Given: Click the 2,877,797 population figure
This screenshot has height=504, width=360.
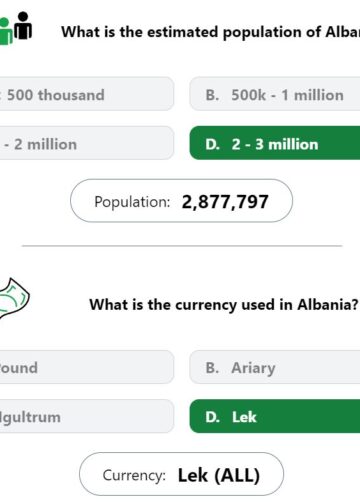Looking at the screenshot, I should 225,202.
